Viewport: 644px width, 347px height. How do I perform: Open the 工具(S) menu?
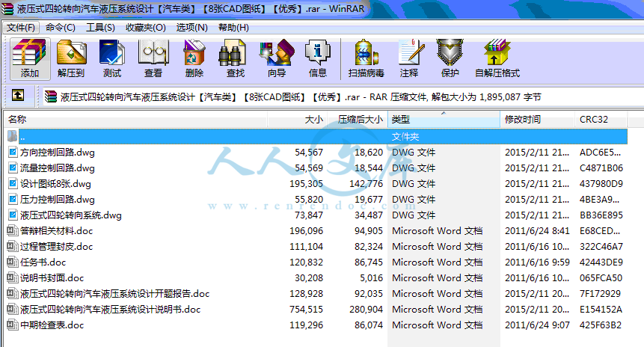tap(100, 28)
